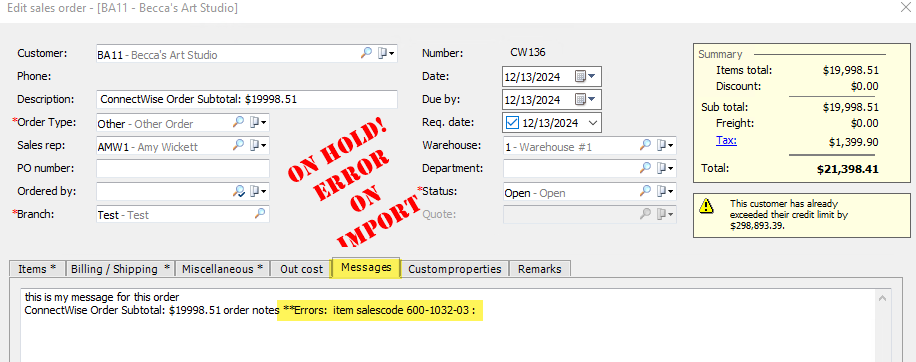The width and height of the screenshot is (916, 362).
Task: Open the Warehouse field options dropdown
Action: (665, 145)
